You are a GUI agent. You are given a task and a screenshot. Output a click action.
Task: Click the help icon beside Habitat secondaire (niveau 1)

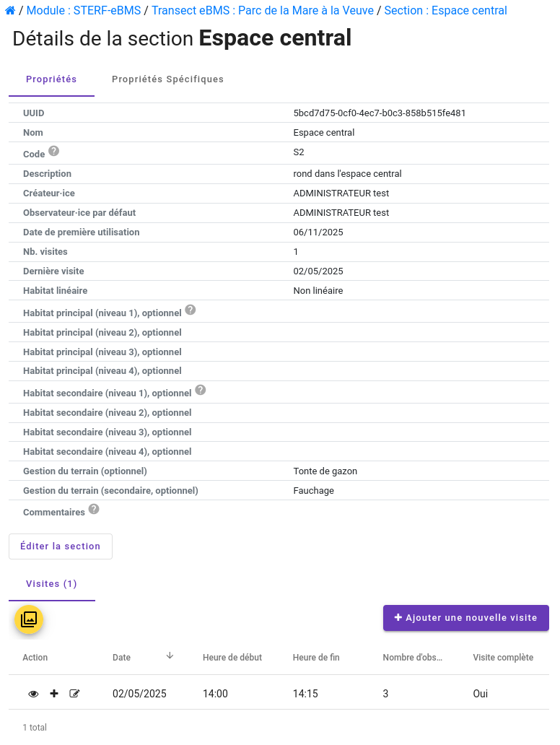click(200, 388)
